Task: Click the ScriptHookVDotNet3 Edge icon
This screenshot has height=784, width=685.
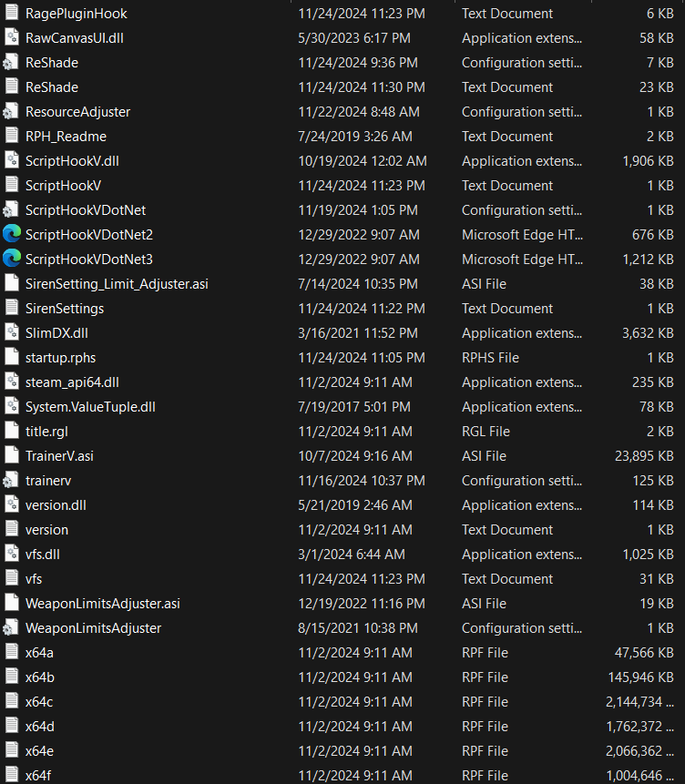Action: coord(12,259)
